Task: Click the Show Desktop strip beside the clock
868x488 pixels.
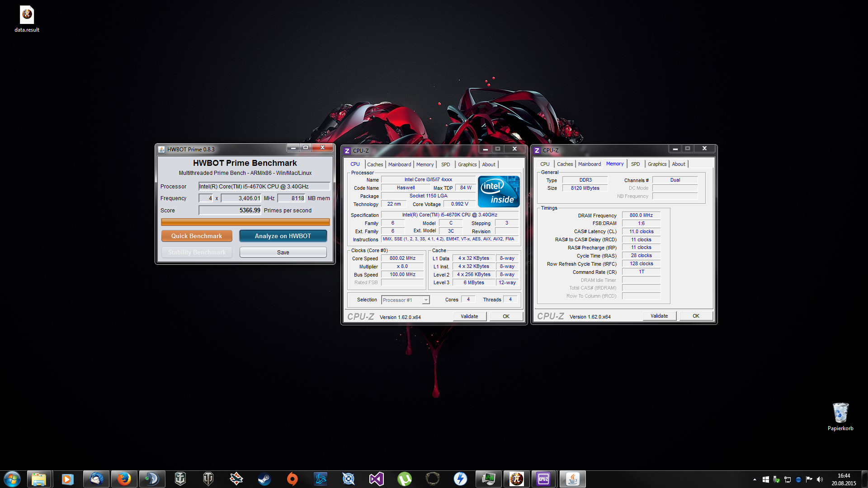Action: tap(864, 479)
